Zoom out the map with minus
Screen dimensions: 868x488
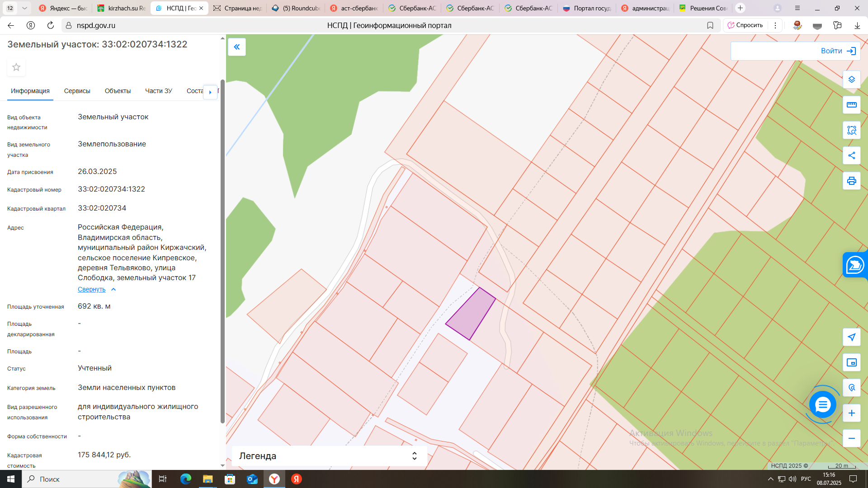tap(851, 438)
